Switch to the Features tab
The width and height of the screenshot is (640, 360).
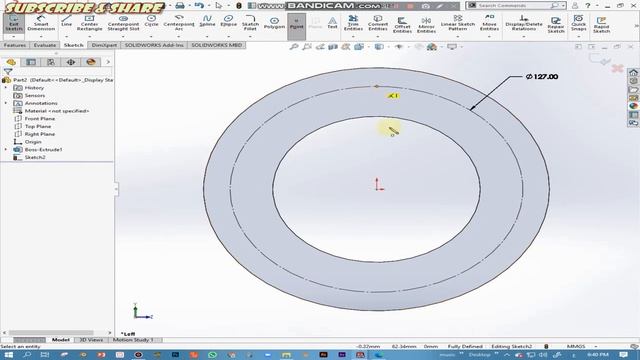click(15, 45)
